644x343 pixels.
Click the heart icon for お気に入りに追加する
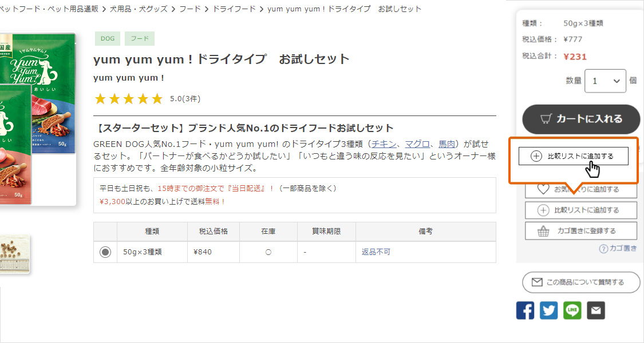[x=543, y=189]
